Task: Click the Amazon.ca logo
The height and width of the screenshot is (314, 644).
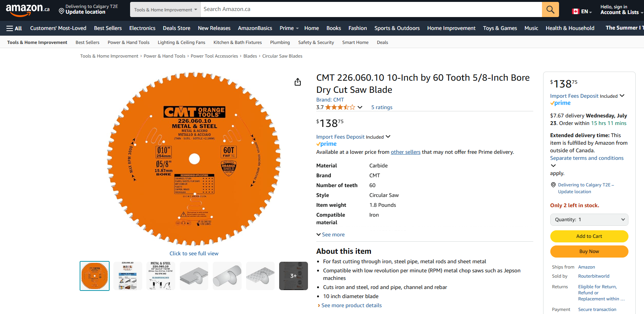Action: (27, 9)
